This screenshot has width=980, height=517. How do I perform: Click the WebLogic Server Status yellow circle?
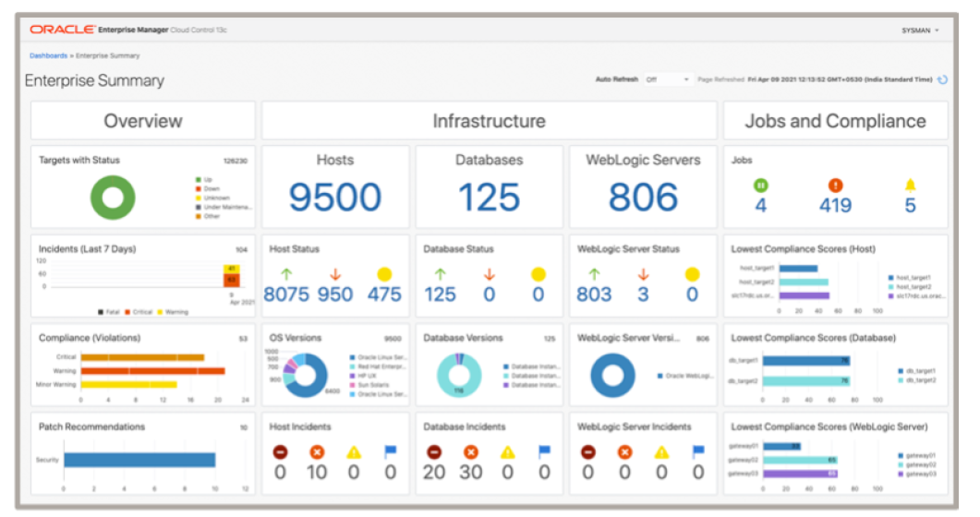[692, 274]
